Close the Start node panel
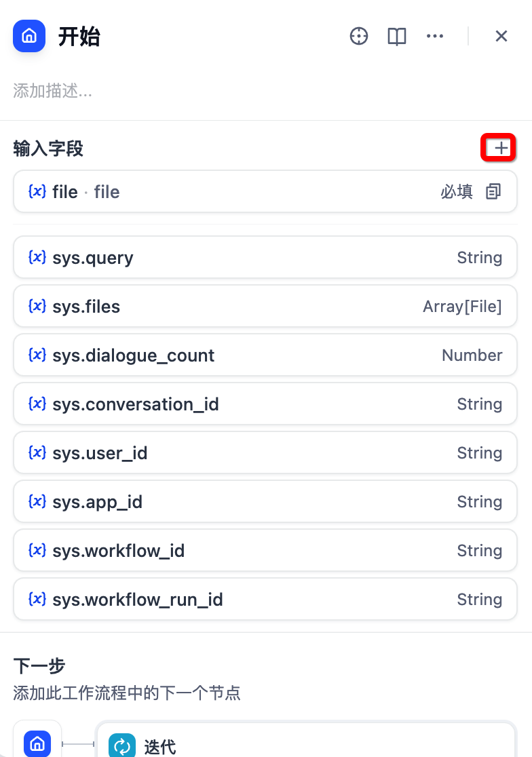The width and height of the screenshot is (532, 757). [x=501, y=36]
